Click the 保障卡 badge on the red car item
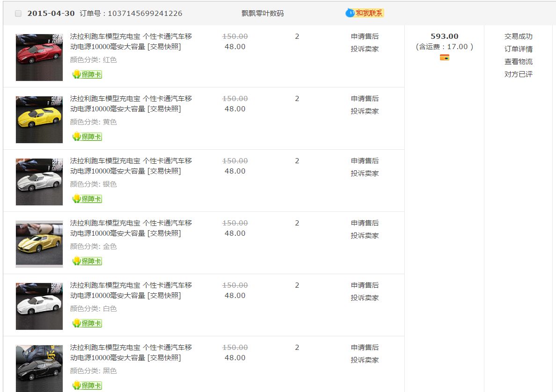This screenshot has width=556, height=392. coord(88,74)
